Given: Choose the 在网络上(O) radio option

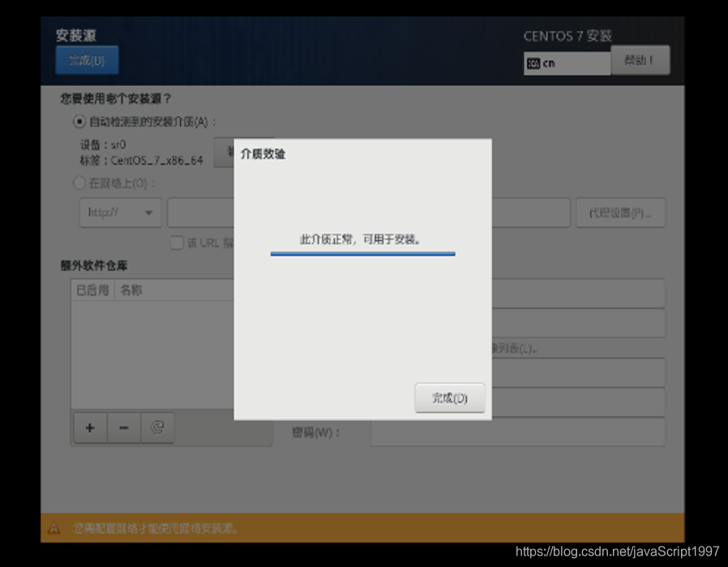Looking at the screenshot, I should click(x=79, y=183).
